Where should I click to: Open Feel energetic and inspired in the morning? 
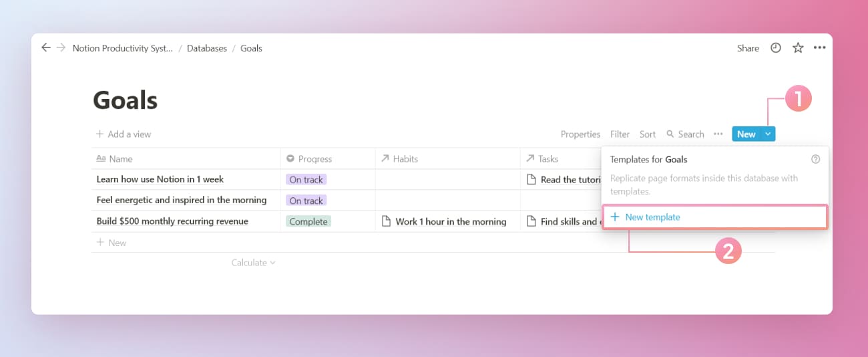[181, 200]
